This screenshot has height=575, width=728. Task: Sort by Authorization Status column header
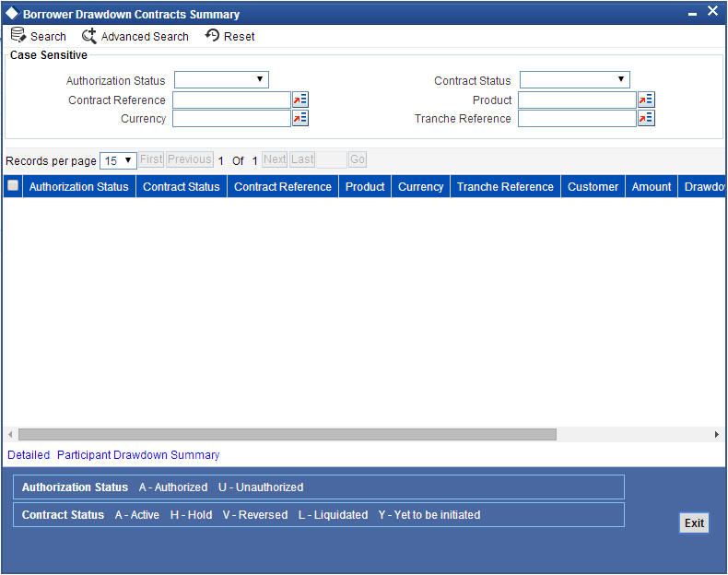pyautogui.click(x=79, y=186)
